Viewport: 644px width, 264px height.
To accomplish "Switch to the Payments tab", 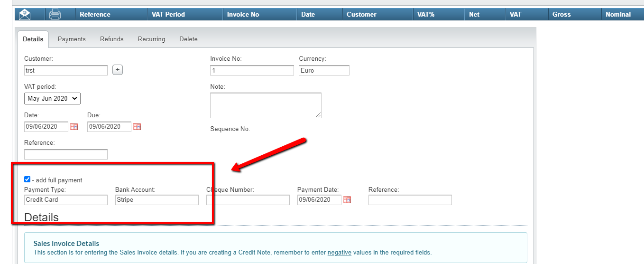I will point(72,39).
